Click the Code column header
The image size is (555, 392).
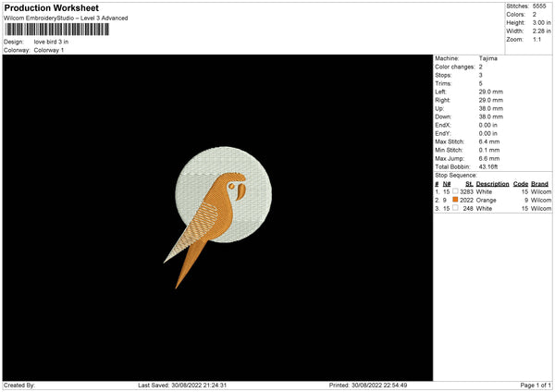click(x=521, y=183)
